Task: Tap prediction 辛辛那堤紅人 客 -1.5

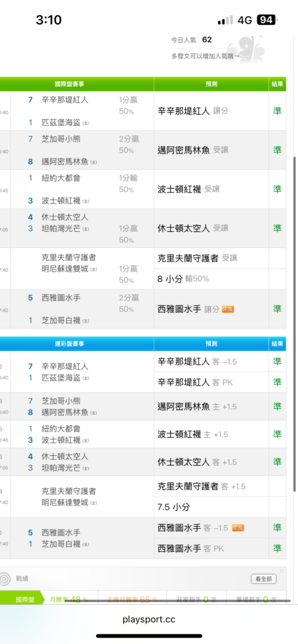Action: [197, 361]
